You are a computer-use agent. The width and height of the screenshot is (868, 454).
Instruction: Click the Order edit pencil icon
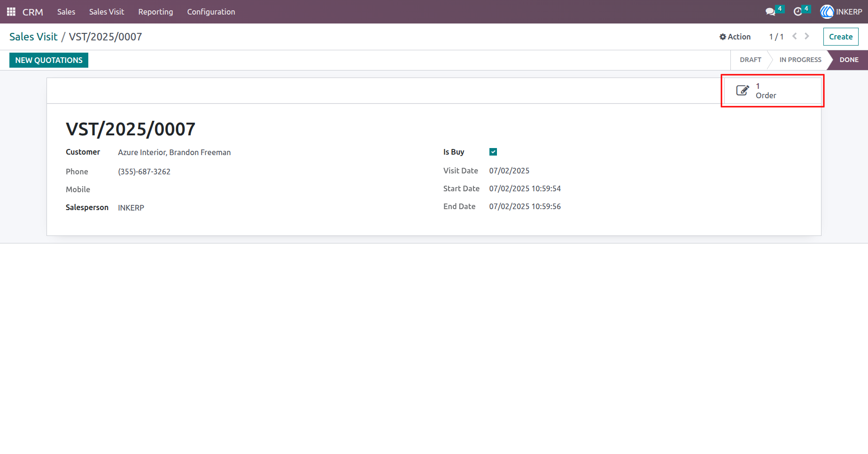[743, 90]
